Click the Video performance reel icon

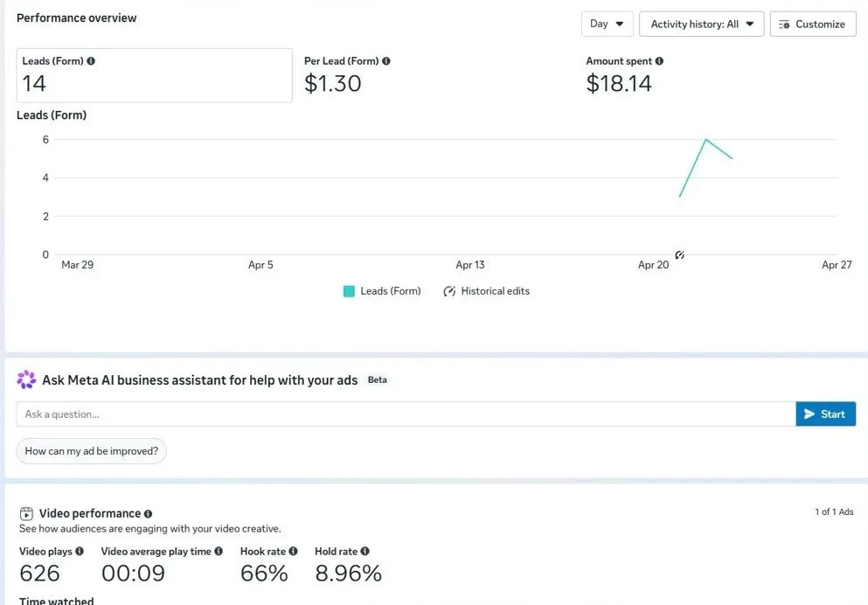26,514
